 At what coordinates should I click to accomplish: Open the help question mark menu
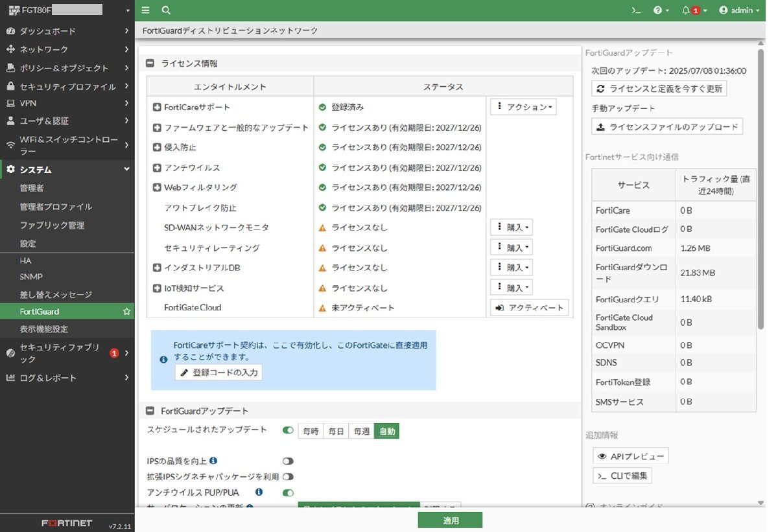661,10
